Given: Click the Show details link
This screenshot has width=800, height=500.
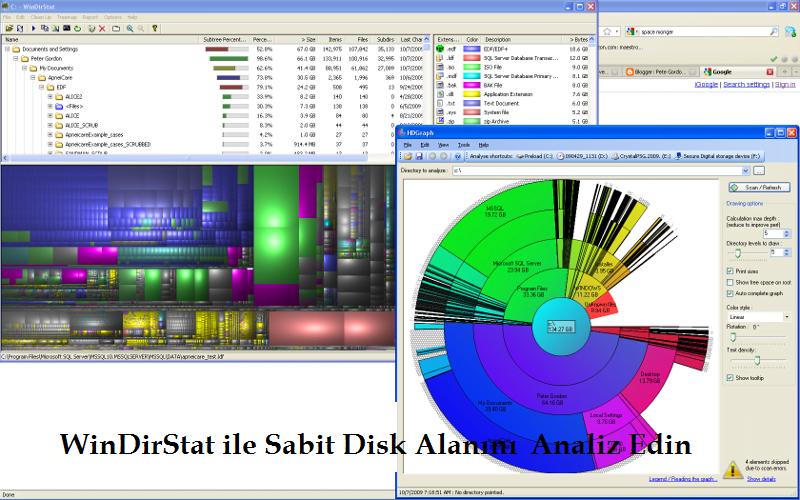Looking at the screenshot, I should (x=761, y=479).
